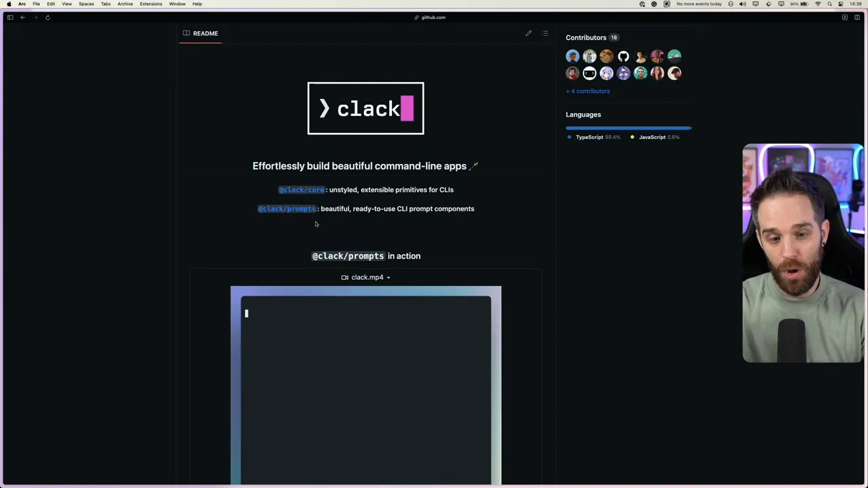Screen dimensions: 868x488
Task: Open Control Center icon in menu bar
Action: tap(841, 4)
